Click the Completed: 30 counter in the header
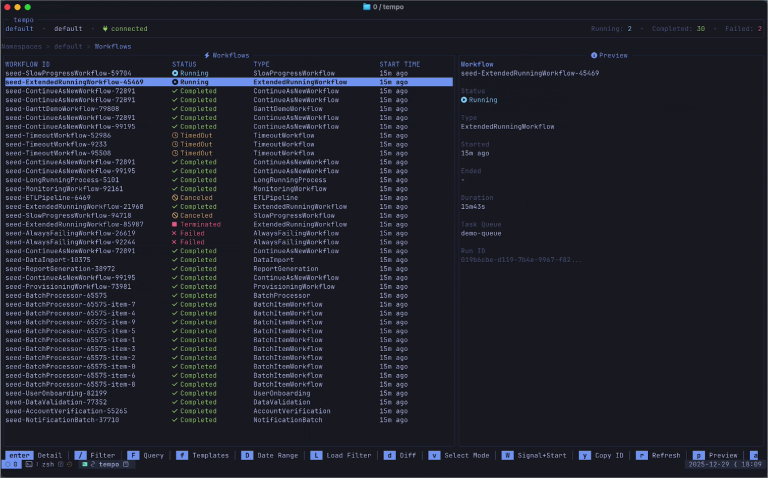768x478 pixels. [678, 28]
